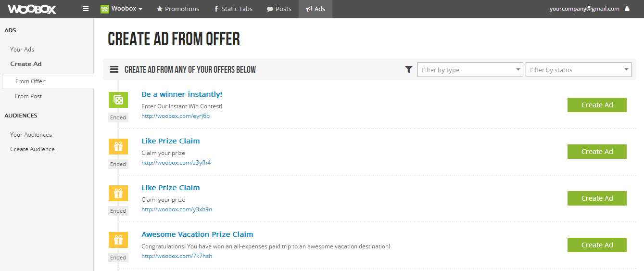The width and height of the screenshot is (644, 271).
Task: Create Ad for offer z3yfh4
Action: (597, 152)
